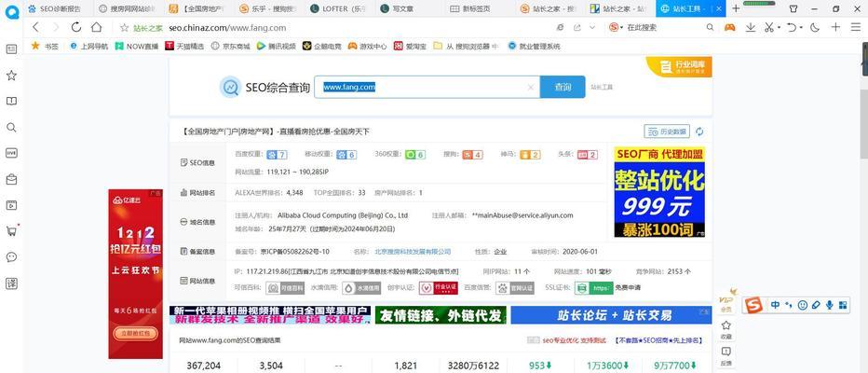
Task: Open the sidebar LIVE icon
Action: pyautogui.click(x=11, y=153)
